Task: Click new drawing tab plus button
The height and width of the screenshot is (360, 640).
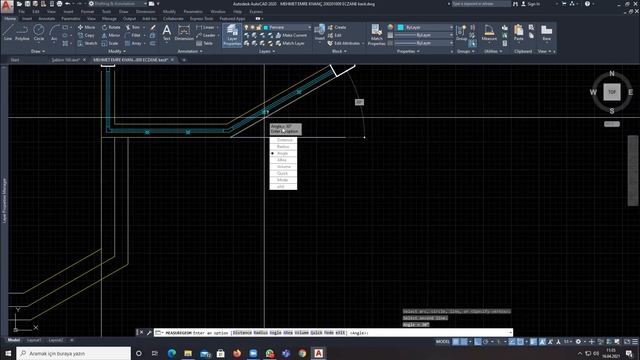Action: (x=184, y=60)
